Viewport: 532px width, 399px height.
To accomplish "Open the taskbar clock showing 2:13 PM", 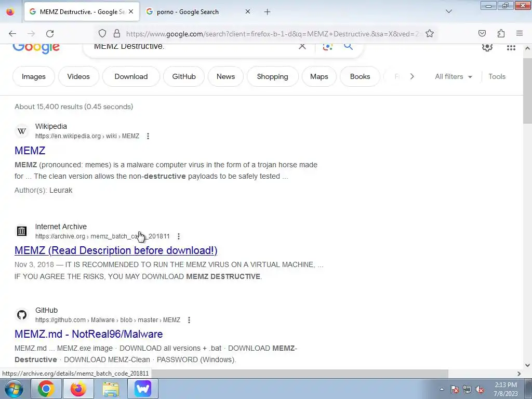I will tap(506, 389).
